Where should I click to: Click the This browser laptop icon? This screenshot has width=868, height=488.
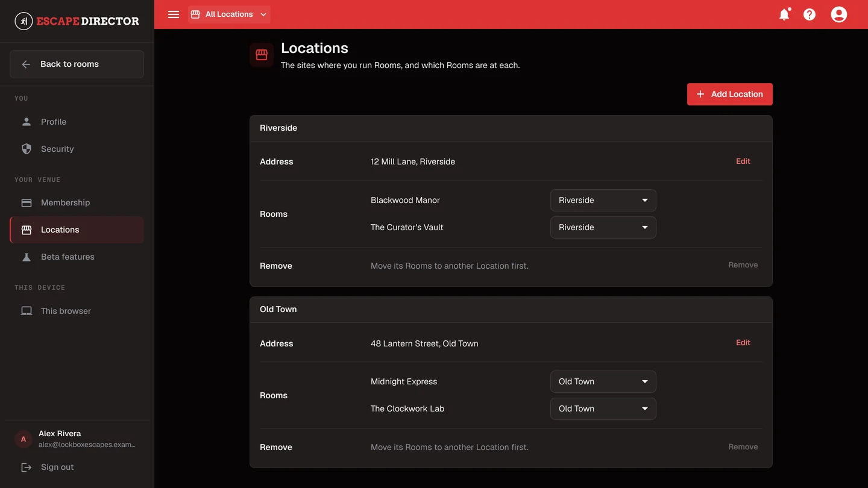point(27,311)
